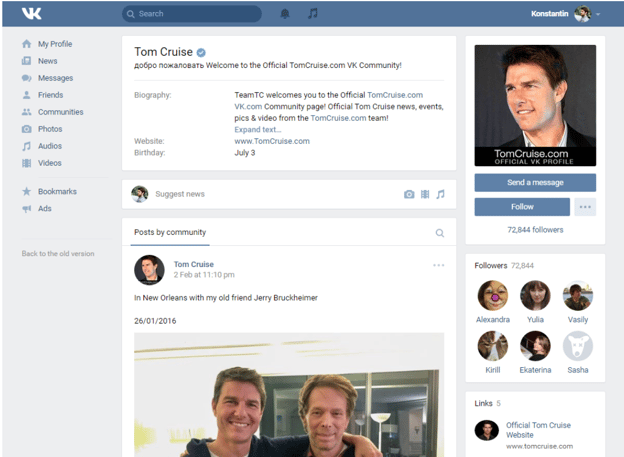
Task: Select the Posts by community tab
Action: [170, 232]
